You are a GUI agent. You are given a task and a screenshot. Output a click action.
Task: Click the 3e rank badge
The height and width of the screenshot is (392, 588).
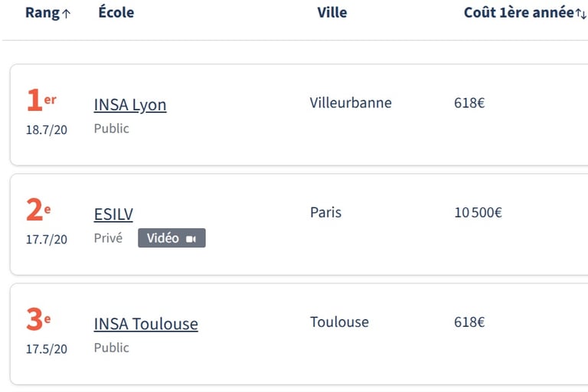[38, 319]
